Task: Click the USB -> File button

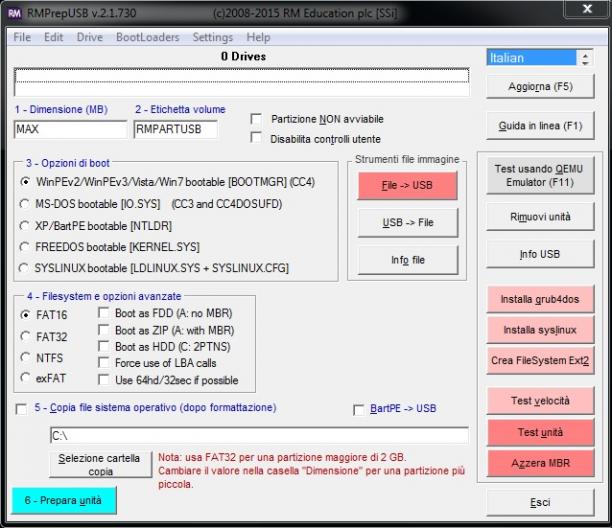Action: [x=408, y=222]
